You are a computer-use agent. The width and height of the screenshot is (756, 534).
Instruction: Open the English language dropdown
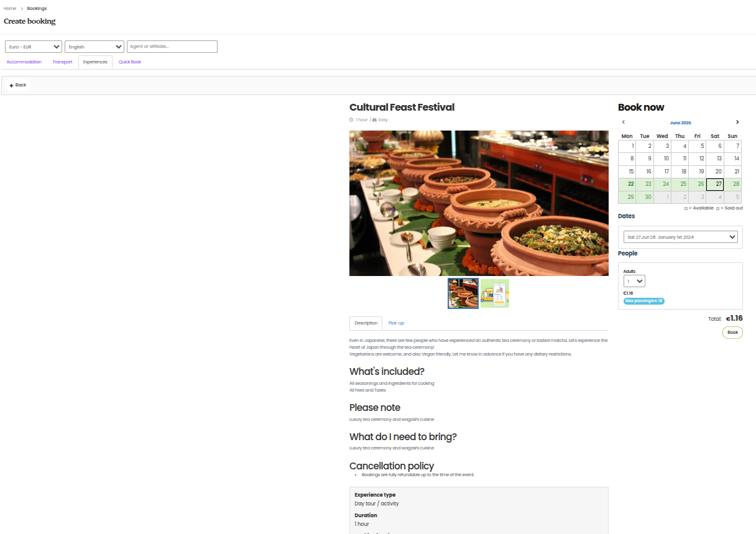coord(94,47)
